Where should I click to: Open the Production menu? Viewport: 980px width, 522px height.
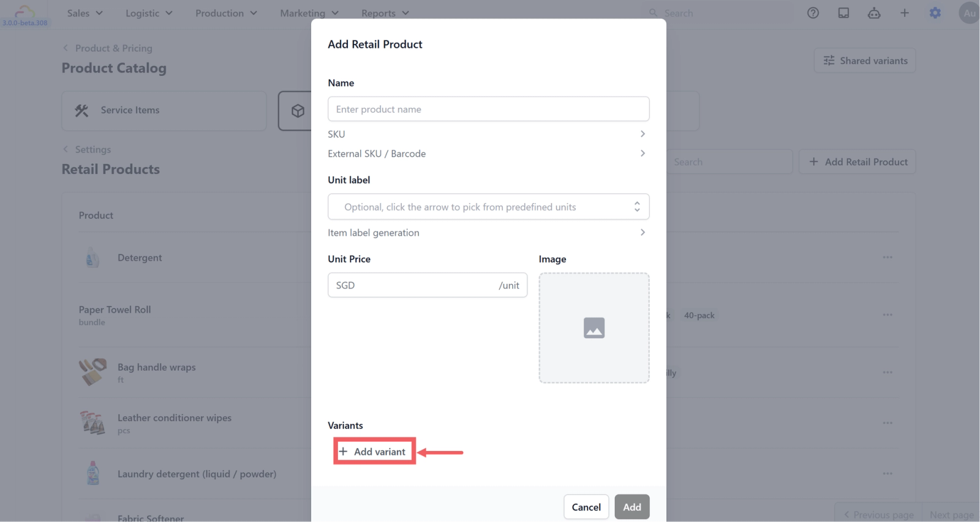point(226,13)
